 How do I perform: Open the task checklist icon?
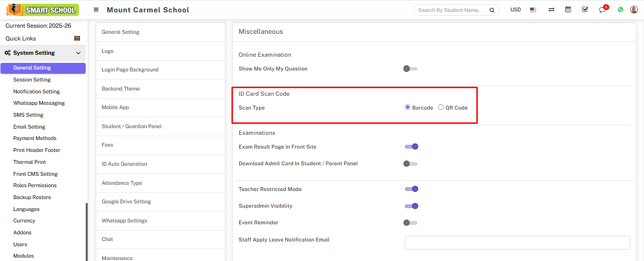[x=585, y=10]
